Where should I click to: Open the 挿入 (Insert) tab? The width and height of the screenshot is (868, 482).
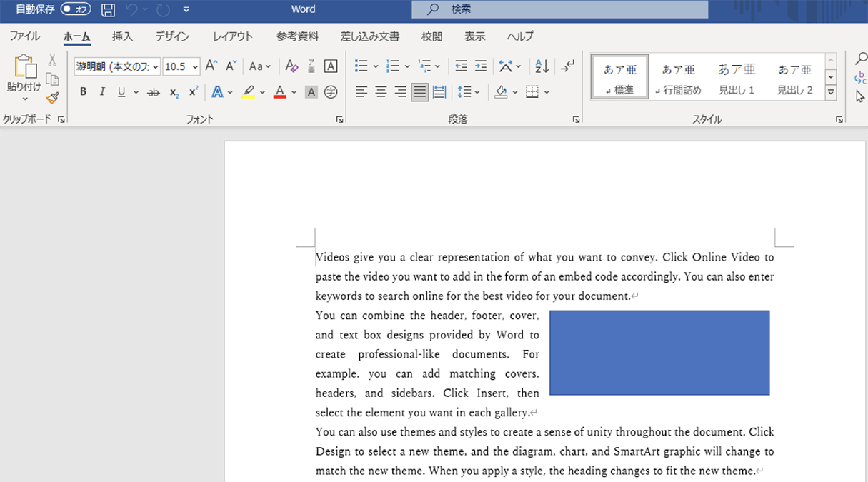coord(122,36)
